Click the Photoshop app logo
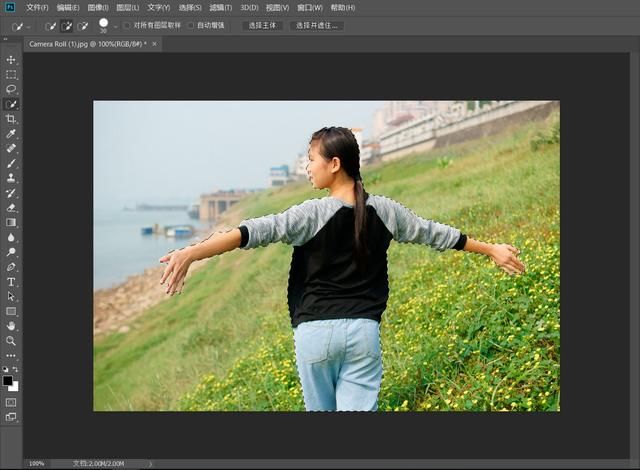This screenshot has height=470, width=640. click(9, 7)
